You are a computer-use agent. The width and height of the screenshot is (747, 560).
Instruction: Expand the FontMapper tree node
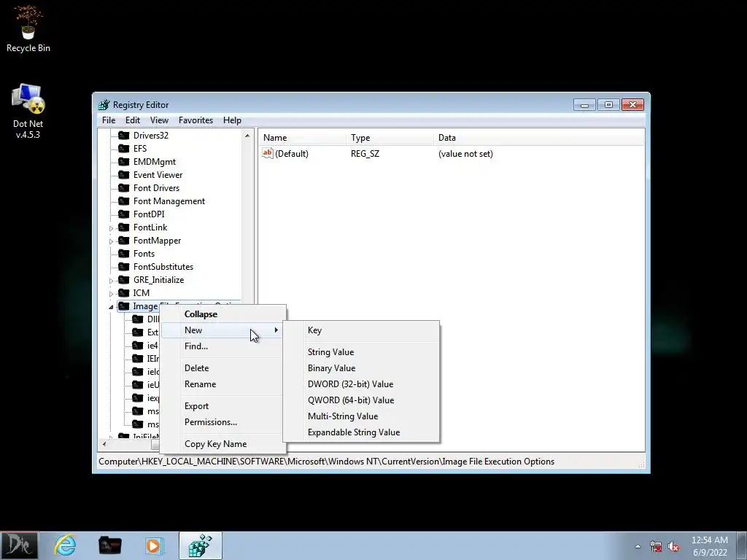[x=111, y=241]
